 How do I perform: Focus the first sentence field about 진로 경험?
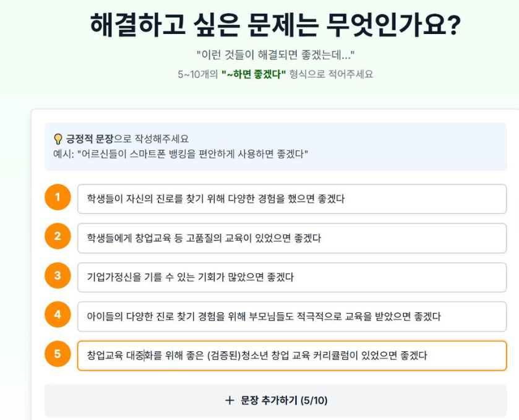click(x=291, y=199)
